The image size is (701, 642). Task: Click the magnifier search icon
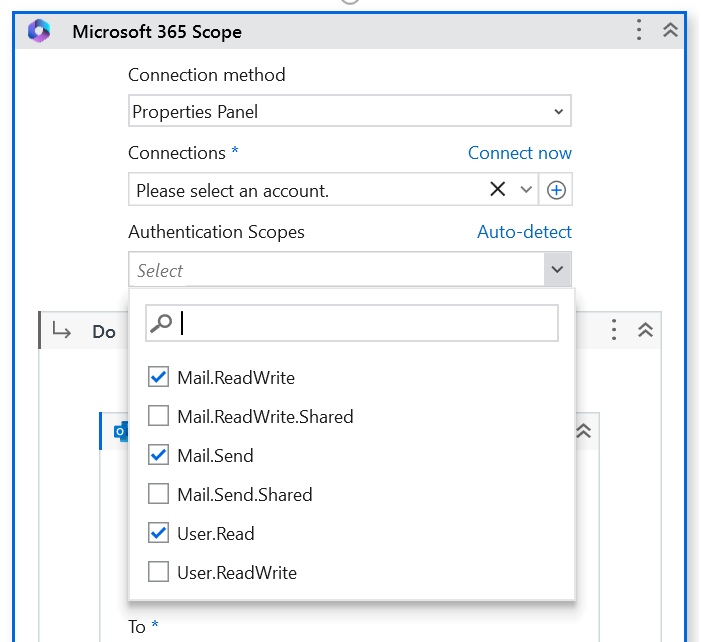161,323
